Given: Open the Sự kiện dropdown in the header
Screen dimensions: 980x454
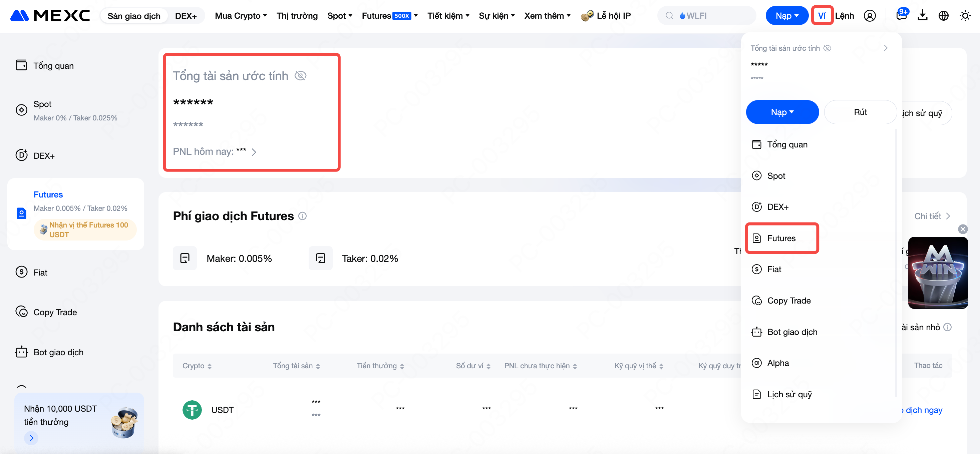Looking at the screenshot, I should (x=497, y=16).
